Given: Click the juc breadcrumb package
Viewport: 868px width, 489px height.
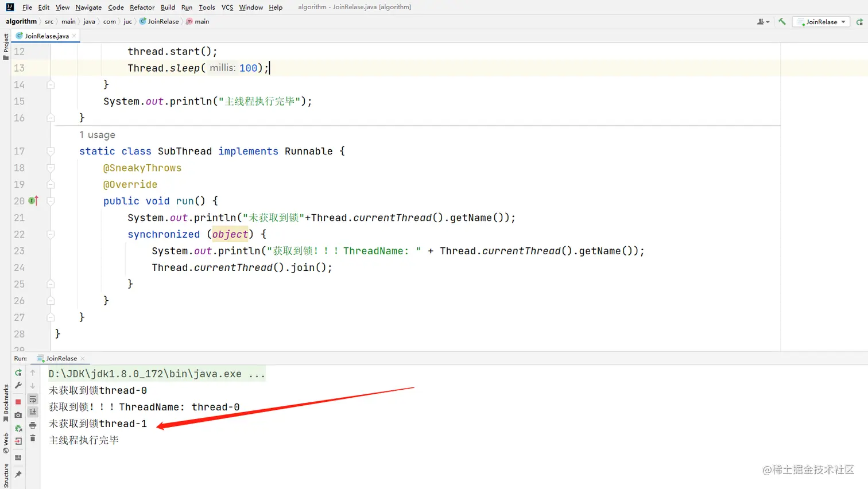Looking at the screenshot, I should (x=127, y=22).
